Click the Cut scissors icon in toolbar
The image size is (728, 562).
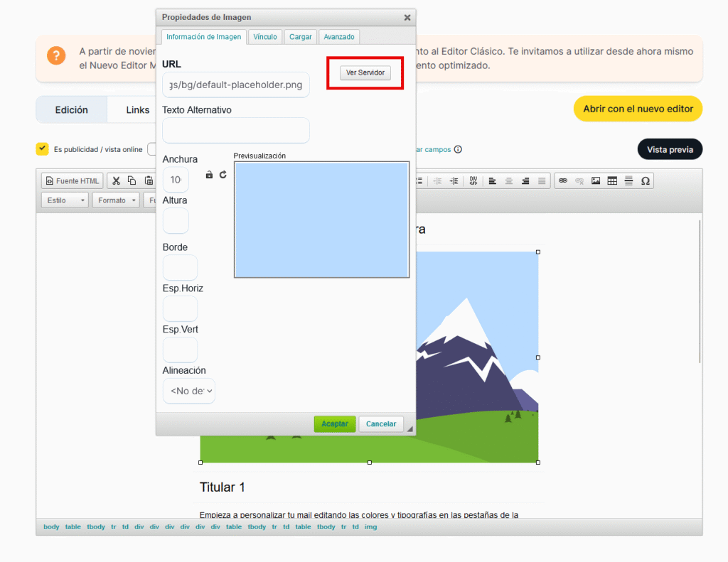(117, 181)
